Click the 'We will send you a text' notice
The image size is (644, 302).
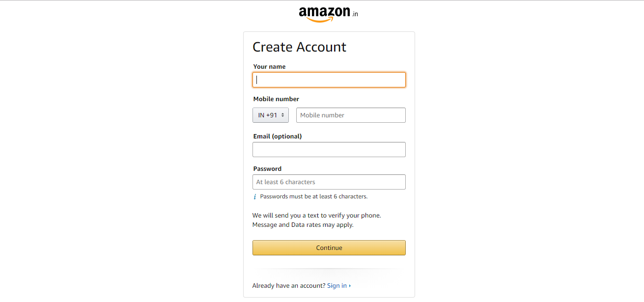click(x=317, y=216)
